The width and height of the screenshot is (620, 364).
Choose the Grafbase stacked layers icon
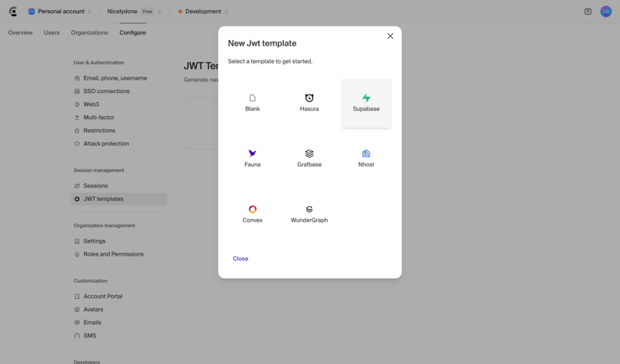point(309,153)
